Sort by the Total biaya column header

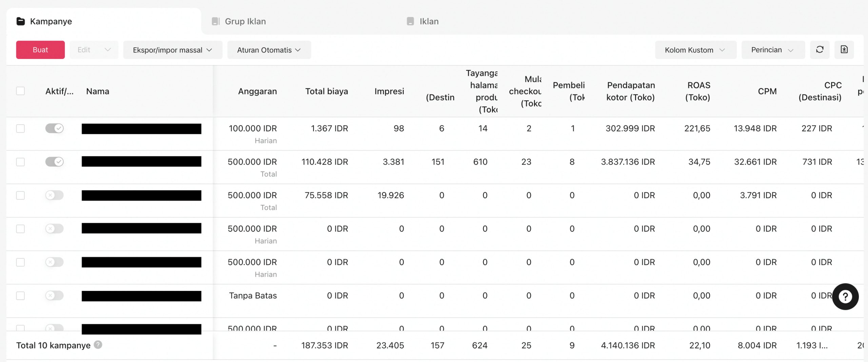coord(326,91)
